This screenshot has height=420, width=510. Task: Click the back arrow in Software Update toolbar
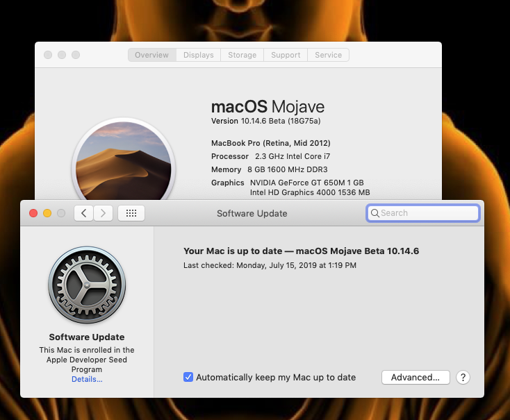tap(83, 213)
